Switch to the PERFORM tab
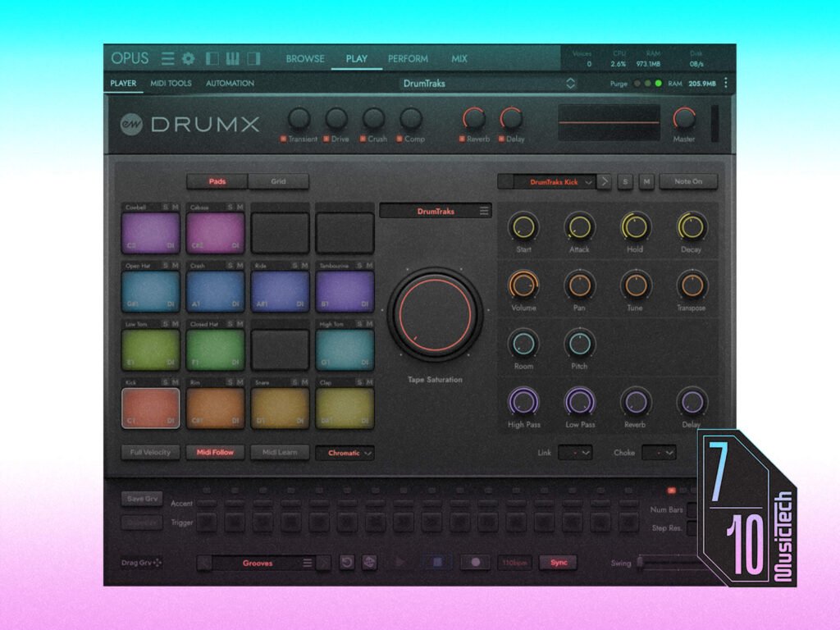 click(x=408, y=58)
